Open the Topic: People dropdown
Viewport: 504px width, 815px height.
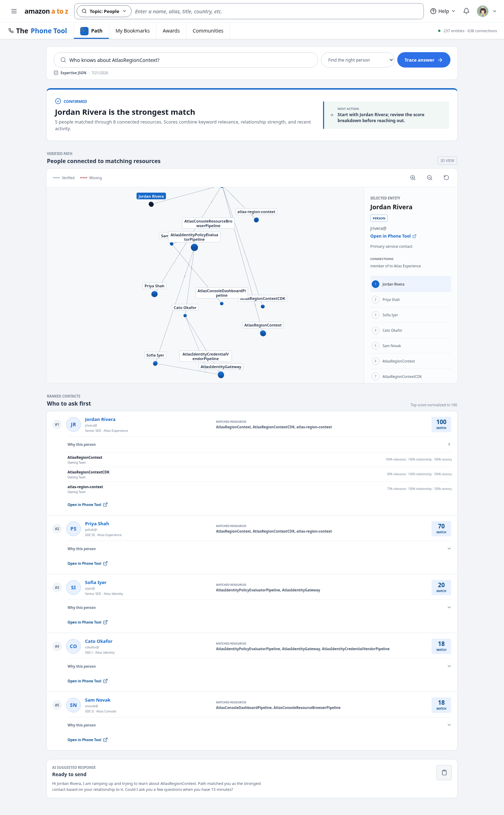104,11
